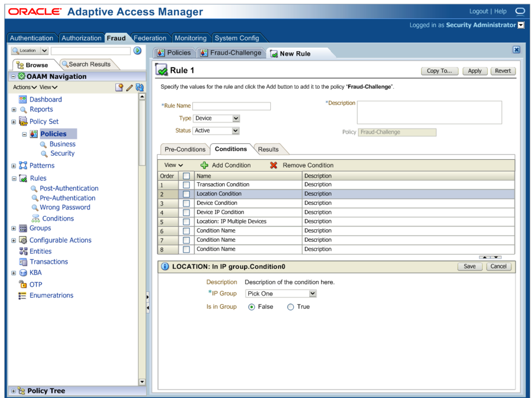Click the KBA icon
This screenshot has height=398, width=532.
23,273
